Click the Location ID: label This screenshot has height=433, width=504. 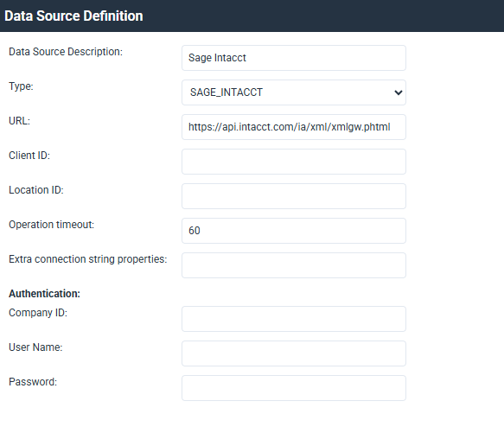36,190
